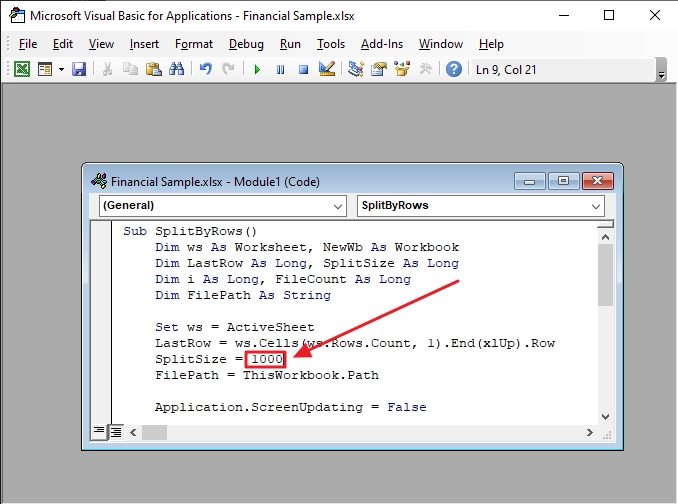Click the View Microsoft Excel icon
Screen dimensions: 678x504
[22, 69]
